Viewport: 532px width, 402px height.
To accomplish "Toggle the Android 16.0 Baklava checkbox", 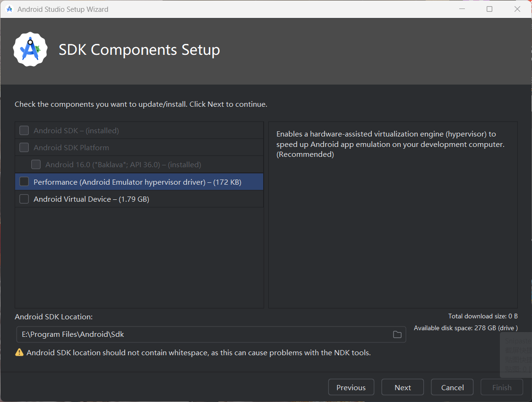I will click(36, 165).
